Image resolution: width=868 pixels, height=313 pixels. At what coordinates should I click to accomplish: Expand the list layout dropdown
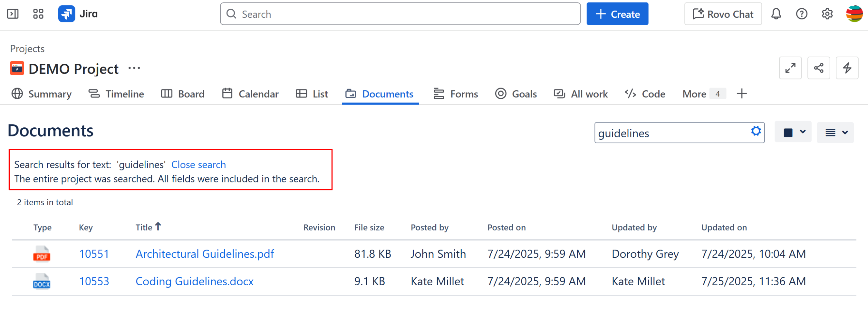[x=835, y=133]
